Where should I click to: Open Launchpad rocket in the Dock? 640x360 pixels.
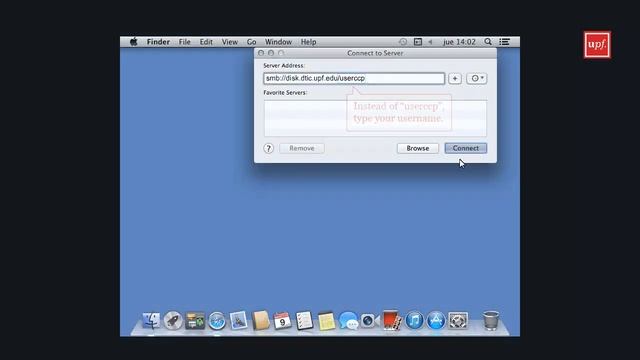pyautogui.click(x=173, y=320)
